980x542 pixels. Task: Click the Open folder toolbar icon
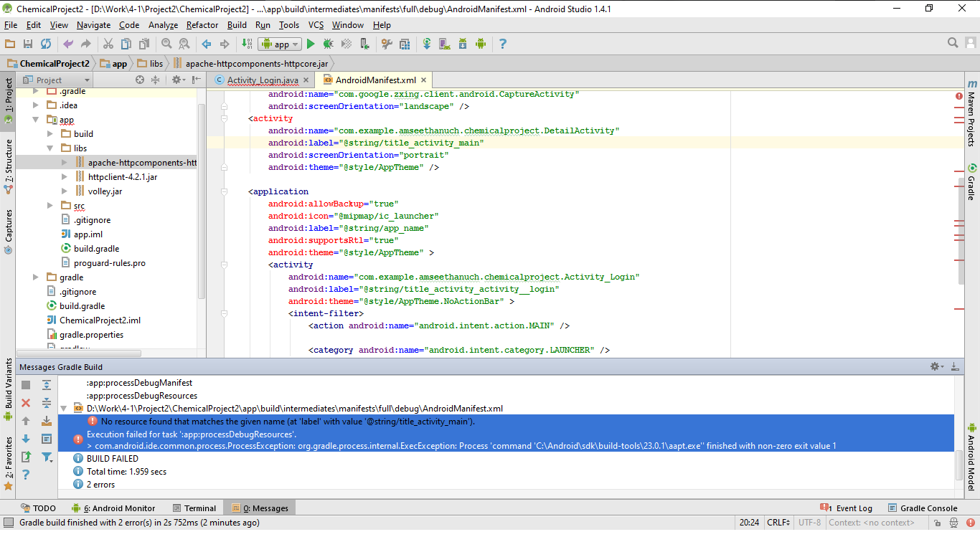pos(10,44)
